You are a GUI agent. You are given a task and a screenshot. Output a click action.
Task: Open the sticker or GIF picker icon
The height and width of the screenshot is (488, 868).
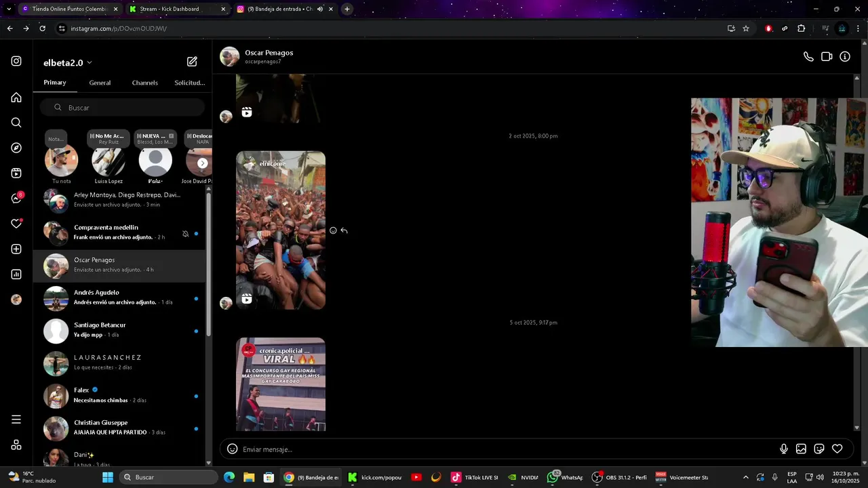point(819,449)
